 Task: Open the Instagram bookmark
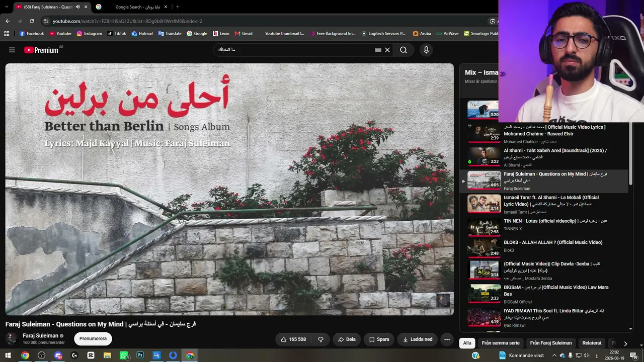click(x=89, y=34)
